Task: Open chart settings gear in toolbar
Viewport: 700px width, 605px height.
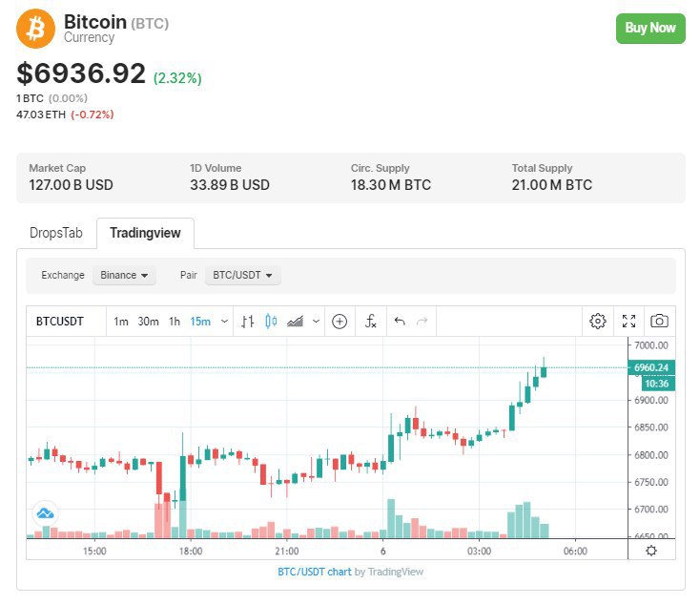Action: [598, 322]
